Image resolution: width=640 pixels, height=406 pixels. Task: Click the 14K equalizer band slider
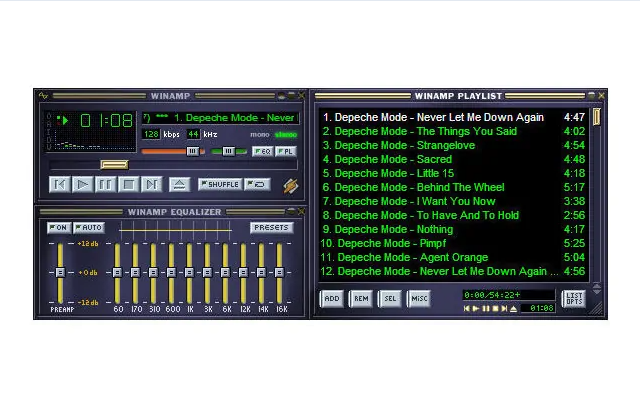click(261, 272)
